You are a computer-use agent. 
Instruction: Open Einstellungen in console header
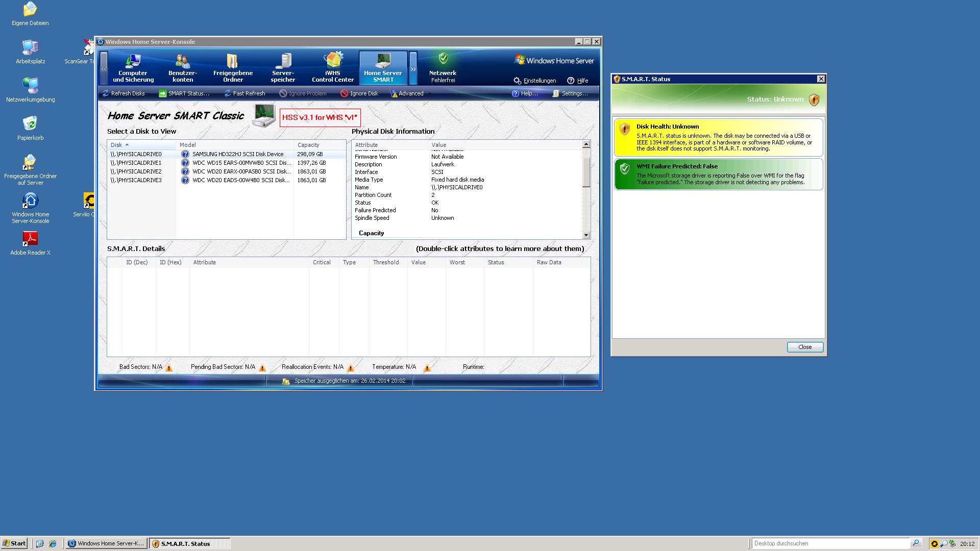534,81
